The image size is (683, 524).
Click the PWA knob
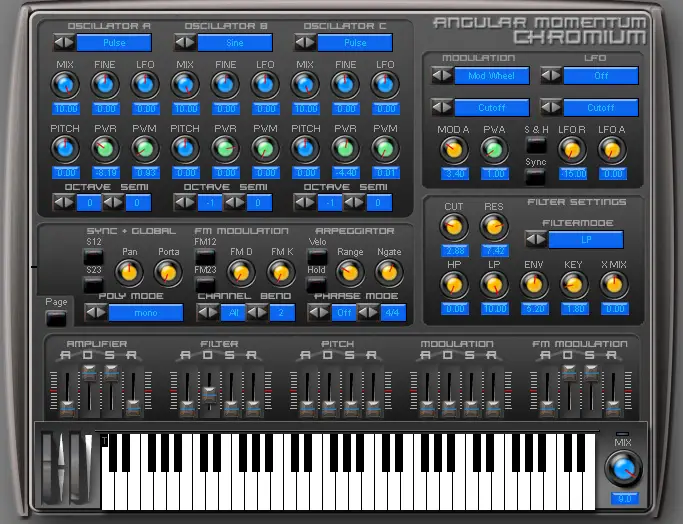[494, 150]
